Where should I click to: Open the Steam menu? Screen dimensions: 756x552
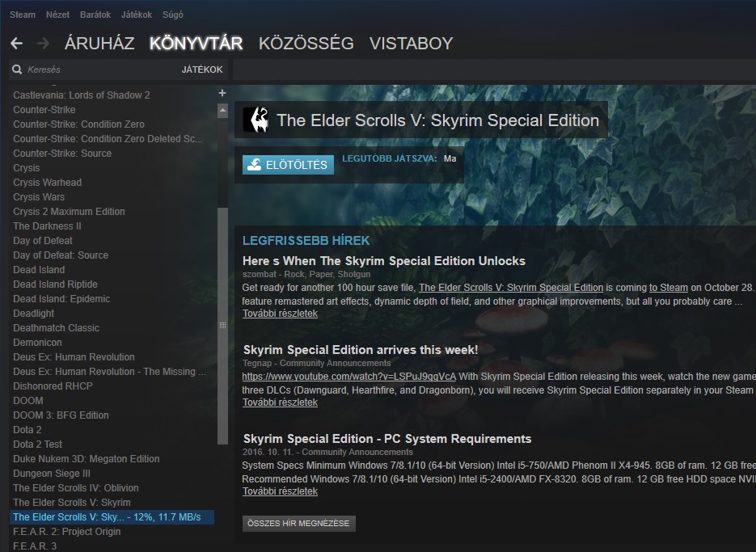click(x=23, y=15)
